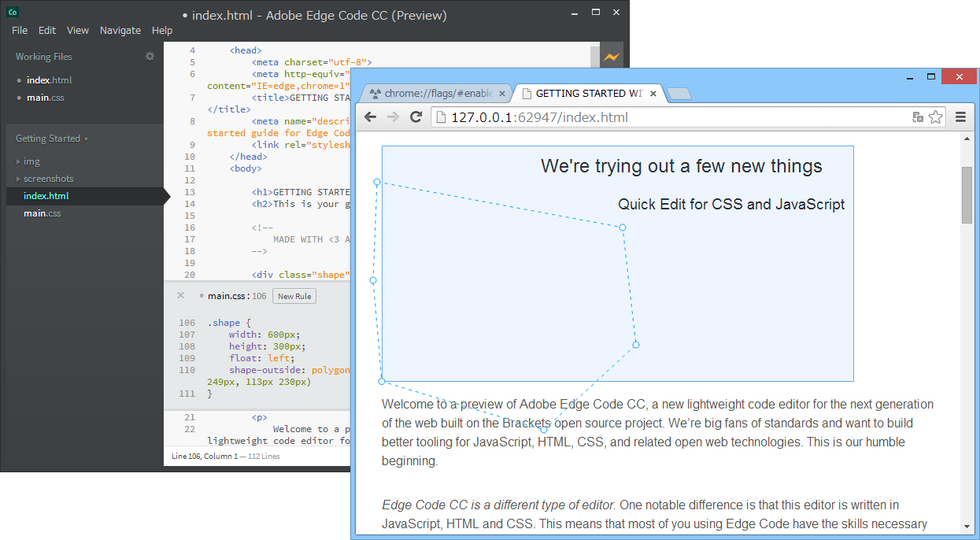Click the Edge Code logo icon
This screenshot has width=980, height=540.
11,12
